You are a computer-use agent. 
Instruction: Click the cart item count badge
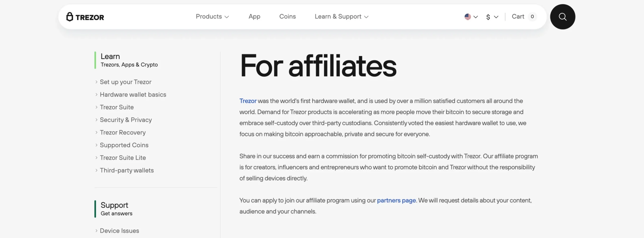point(532,17)
